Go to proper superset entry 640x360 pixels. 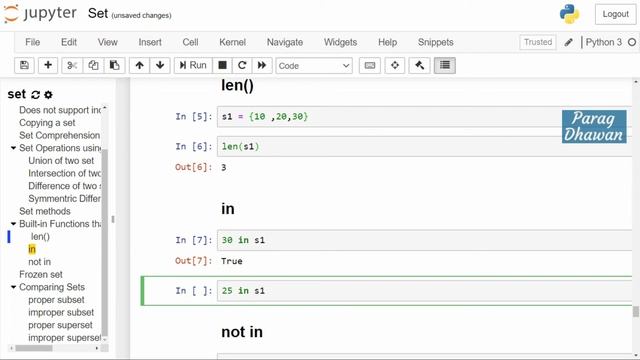point(60,325)
